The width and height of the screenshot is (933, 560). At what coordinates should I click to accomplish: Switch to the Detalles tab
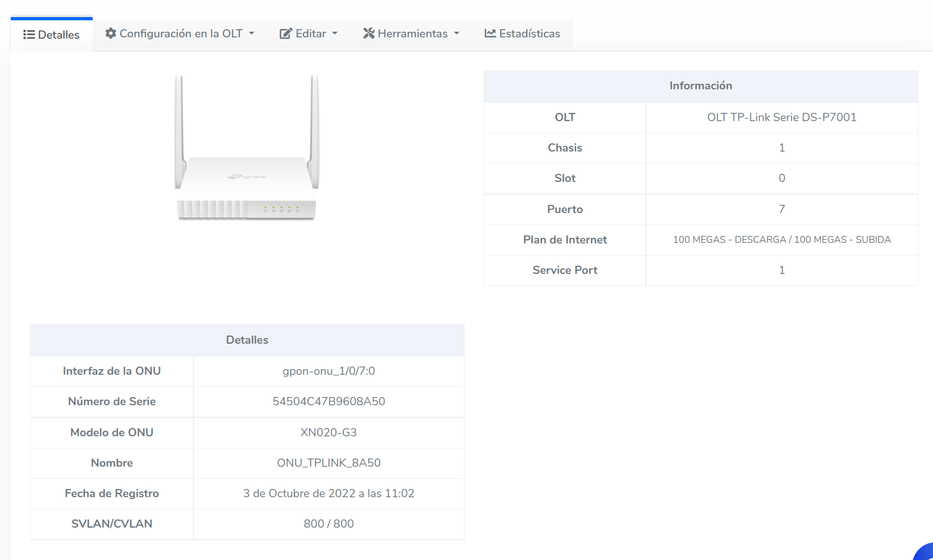pyautogui.click(x=51, y=35)
